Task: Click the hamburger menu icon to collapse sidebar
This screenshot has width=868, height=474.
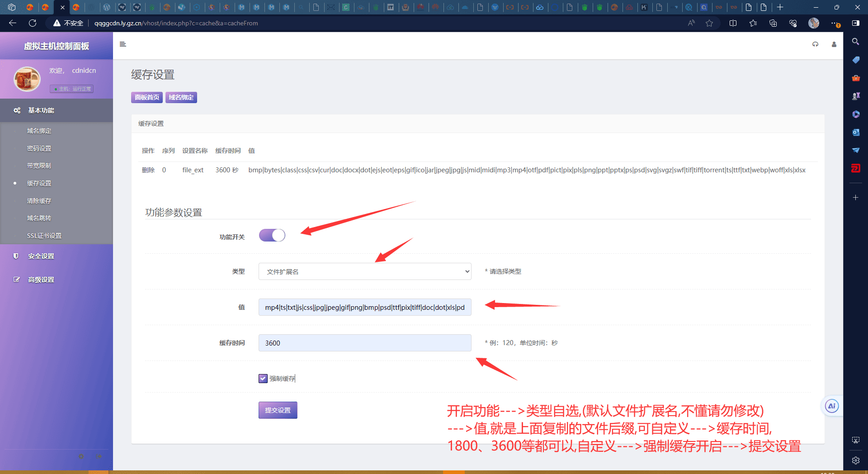Action: pos(123,44)
